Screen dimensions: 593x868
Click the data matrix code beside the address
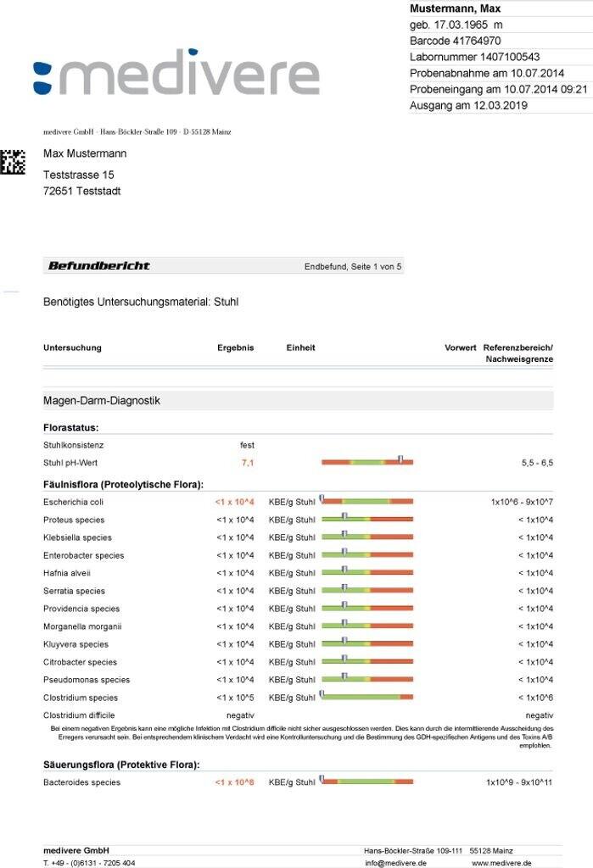[12, 162]
